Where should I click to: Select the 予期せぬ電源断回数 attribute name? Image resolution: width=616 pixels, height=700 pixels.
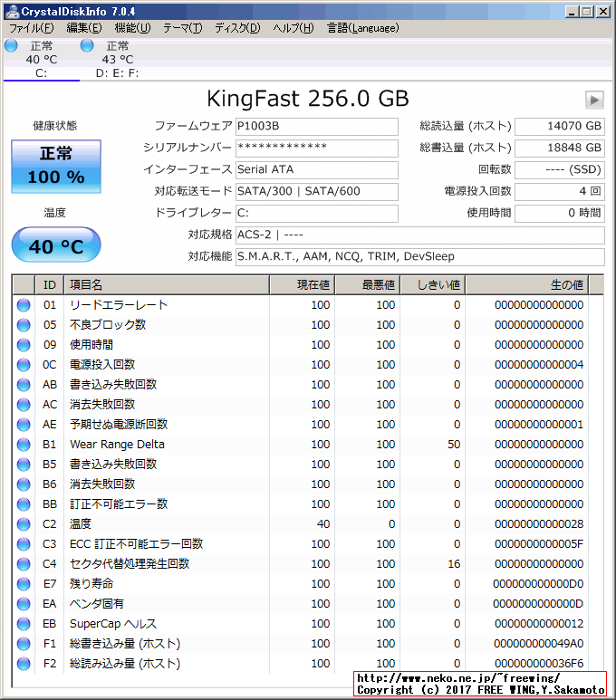(119, 425)
